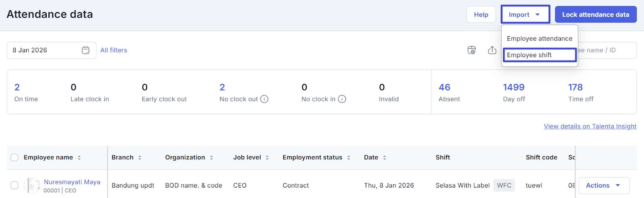Open the Actions dropdown for Nuresmayati Maya
Viewport: 644px width, 198px height.
point(603,186)
